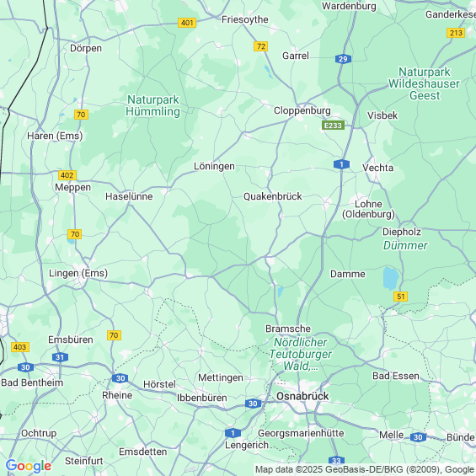The width and height of the screenshot is (476, 476).
Task: Click the Nördlicher Teutoburger Wald label
Action: (x=300, y=354)
